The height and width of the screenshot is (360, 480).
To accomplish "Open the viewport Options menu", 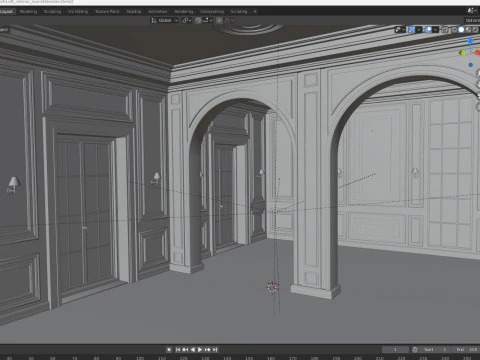I will coord(473,20).
